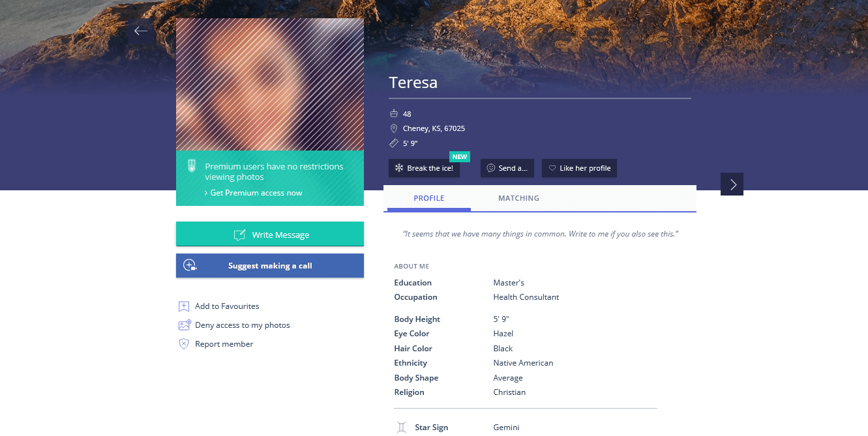Click the premium medal badge icon
Image resolution: width=868 pixels, height=436 pixels.
coord(192,166)
